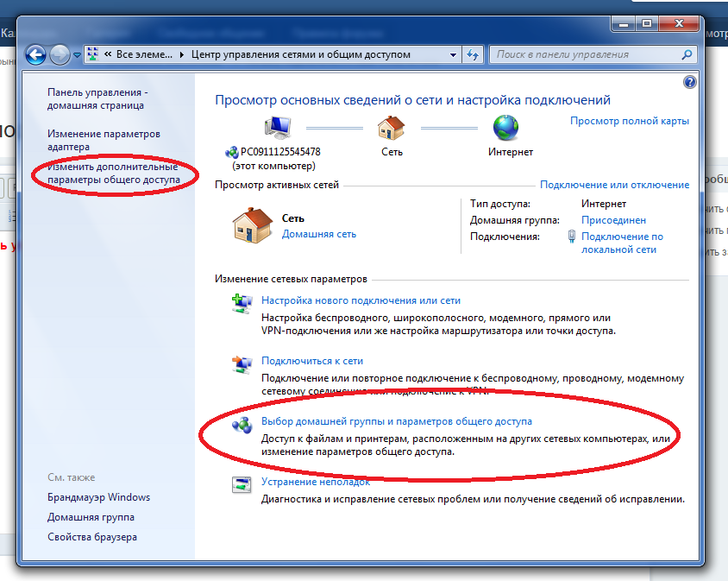This screenshot has width=728, height=581.
Task: Click the breadcrumb arrow after "Все элеме..."
Action: pyautogui.click(x=181, y=55)
